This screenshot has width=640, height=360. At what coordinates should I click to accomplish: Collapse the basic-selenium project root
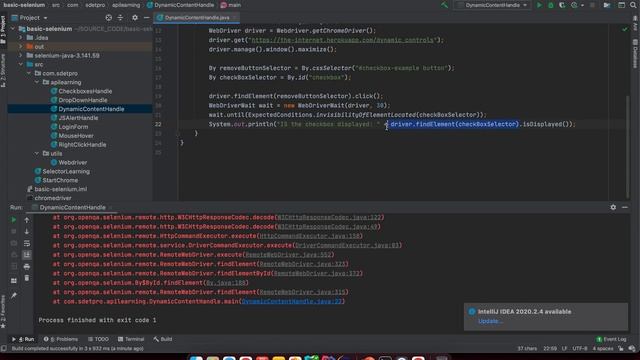coord(13,29)
